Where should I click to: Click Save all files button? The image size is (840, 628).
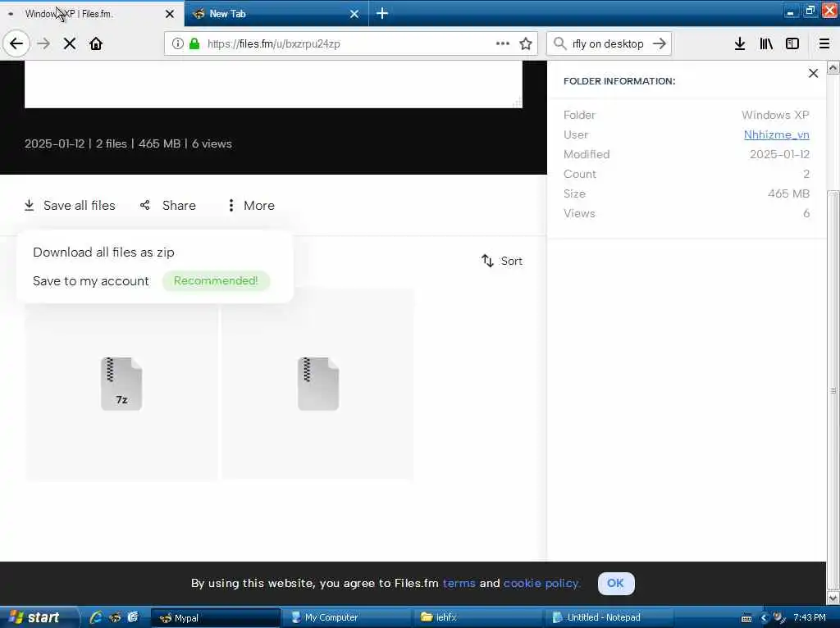point(70,206)
